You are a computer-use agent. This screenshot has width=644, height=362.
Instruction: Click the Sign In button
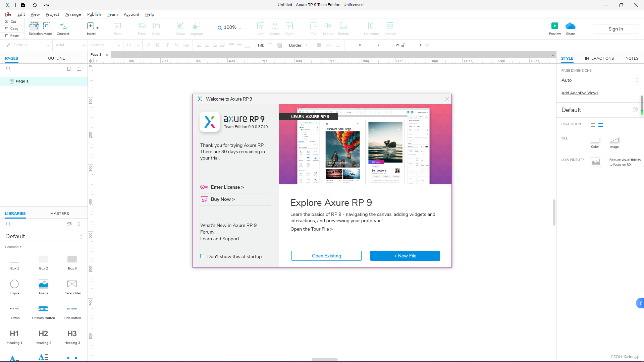pyautogui.click(x=616, y=29)
